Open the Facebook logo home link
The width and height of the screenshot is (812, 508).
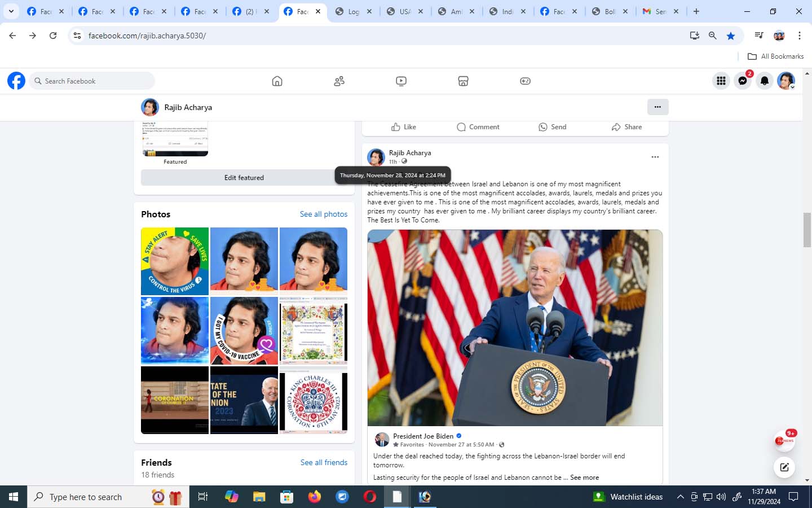16,81
